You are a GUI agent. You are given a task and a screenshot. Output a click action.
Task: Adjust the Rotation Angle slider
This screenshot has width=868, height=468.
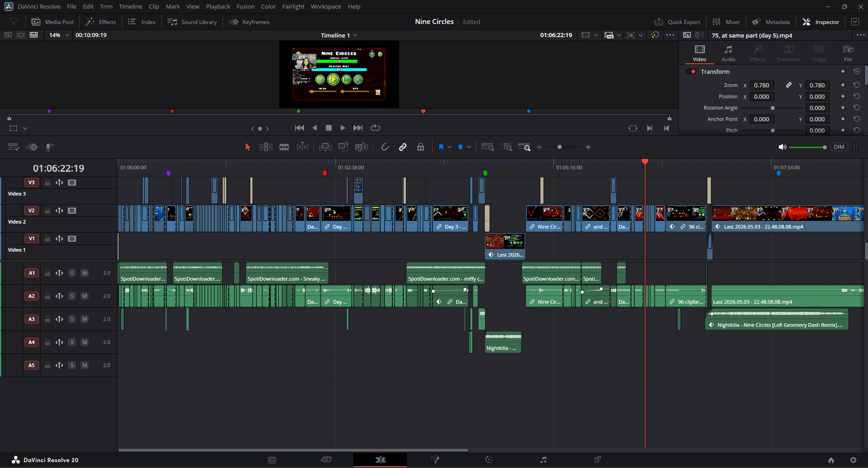[772, 108]
